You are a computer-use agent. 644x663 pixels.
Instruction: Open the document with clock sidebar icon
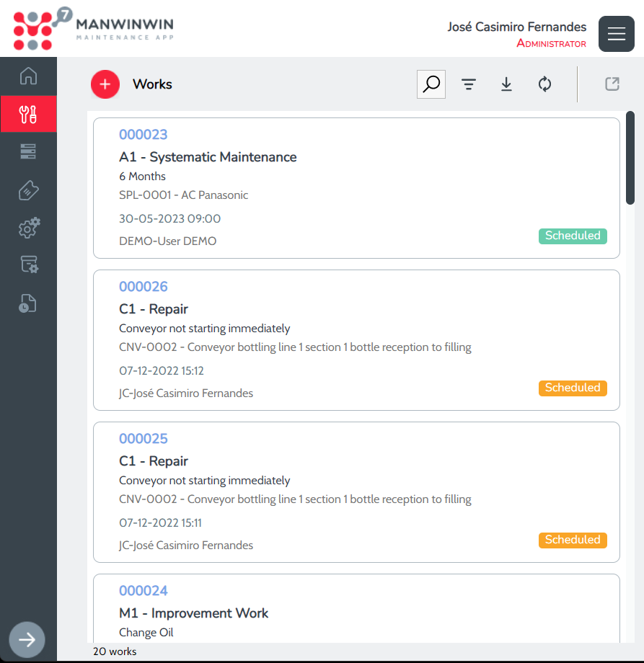pos(28,303)
